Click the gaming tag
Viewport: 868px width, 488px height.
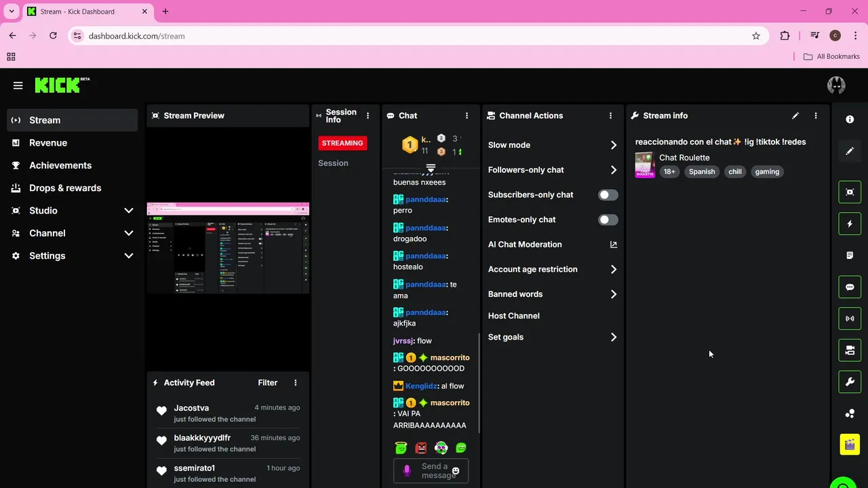coord(767,171)
